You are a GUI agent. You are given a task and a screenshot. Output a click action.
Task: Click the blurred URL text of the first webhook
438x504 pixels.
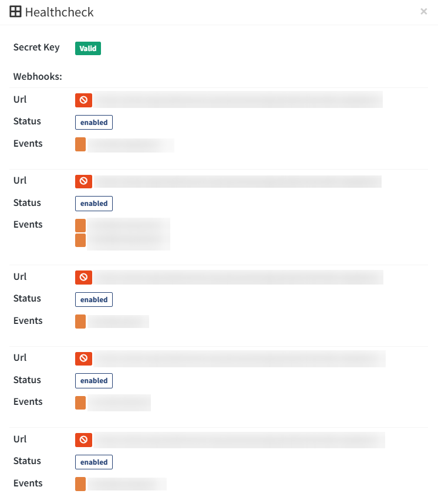(238, 100)
